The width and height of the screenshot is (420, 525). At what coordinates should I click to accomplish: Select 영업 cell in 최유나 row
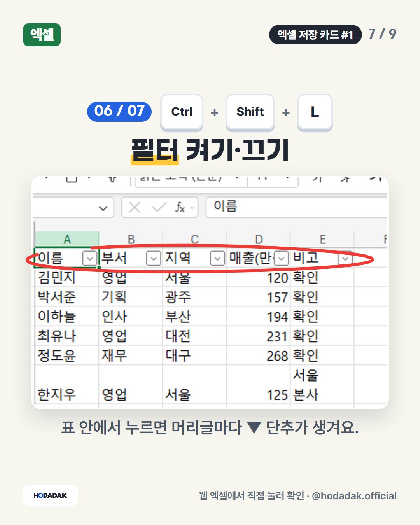131,336
